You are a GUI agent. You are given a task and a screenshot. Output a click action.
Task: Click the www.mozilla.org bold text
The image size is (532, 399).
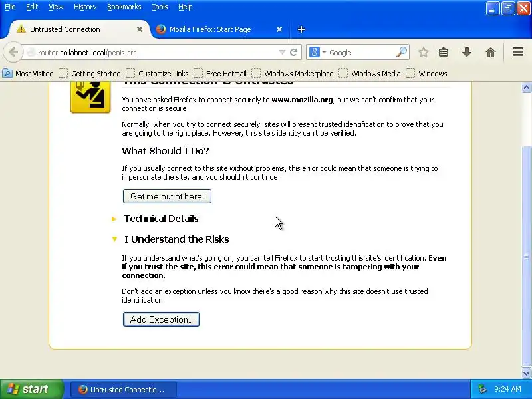[x=302, y=100]
